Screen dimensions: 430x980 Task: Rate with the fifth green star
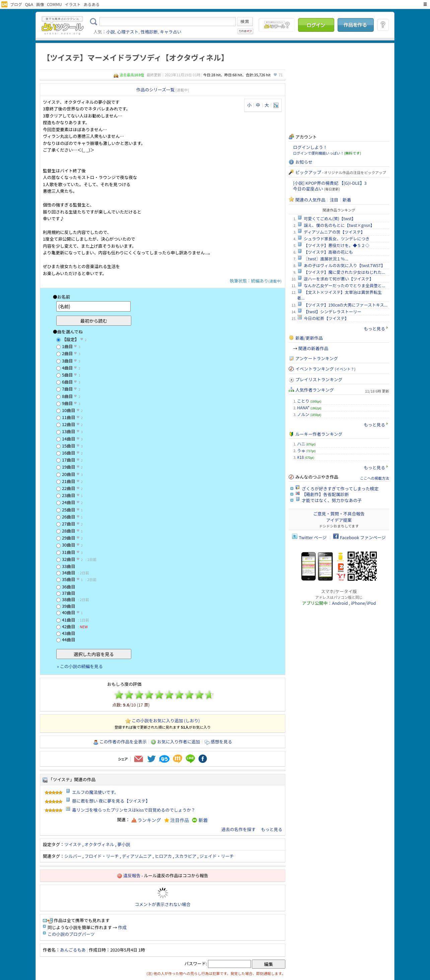159,695
